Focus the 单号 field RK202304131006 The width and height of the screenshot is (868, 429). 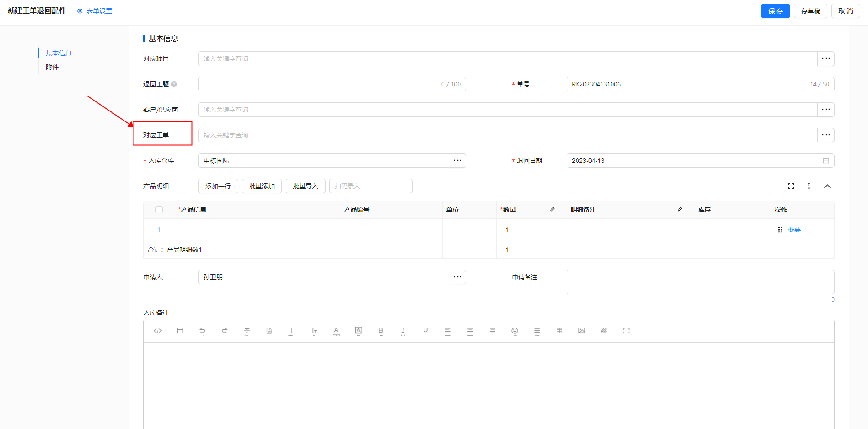pyautogui.click(x=700, y=84)
